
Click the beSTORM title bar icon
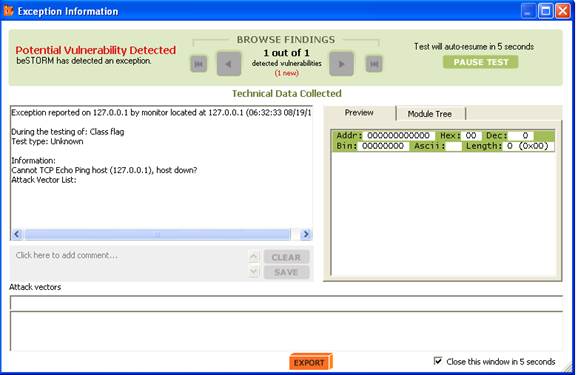(x=8, y=11)
